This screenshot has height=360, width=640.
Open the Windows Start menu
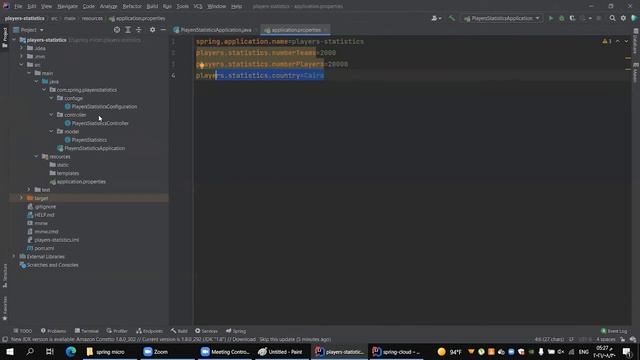coord(10,352)
